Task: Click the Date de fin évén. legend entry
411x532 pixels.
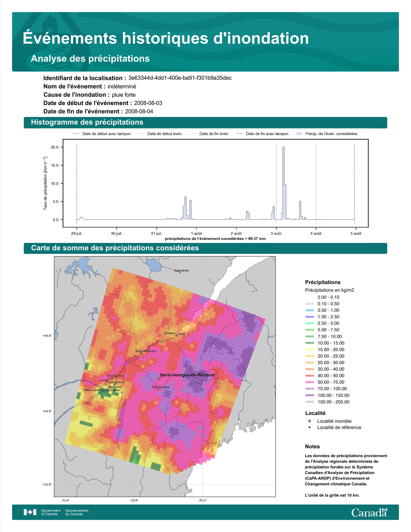Action: click(x=210, y=134)
